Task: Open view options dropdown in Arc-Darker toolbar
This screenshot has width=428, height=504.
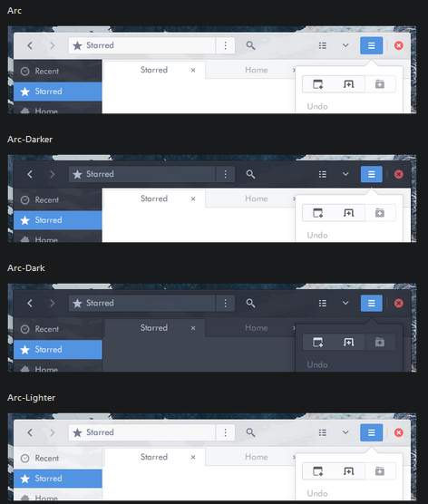Action: (345, 174)
